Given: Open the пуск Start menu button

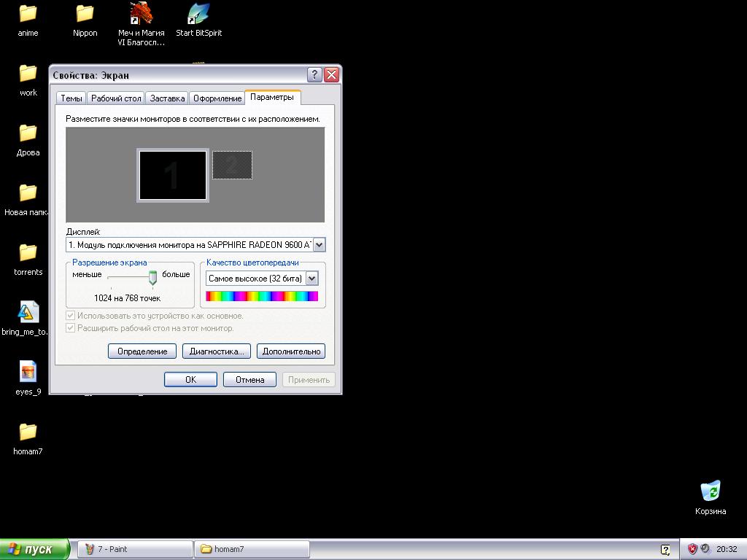Looking at the screenshot, I should [34, 549].
